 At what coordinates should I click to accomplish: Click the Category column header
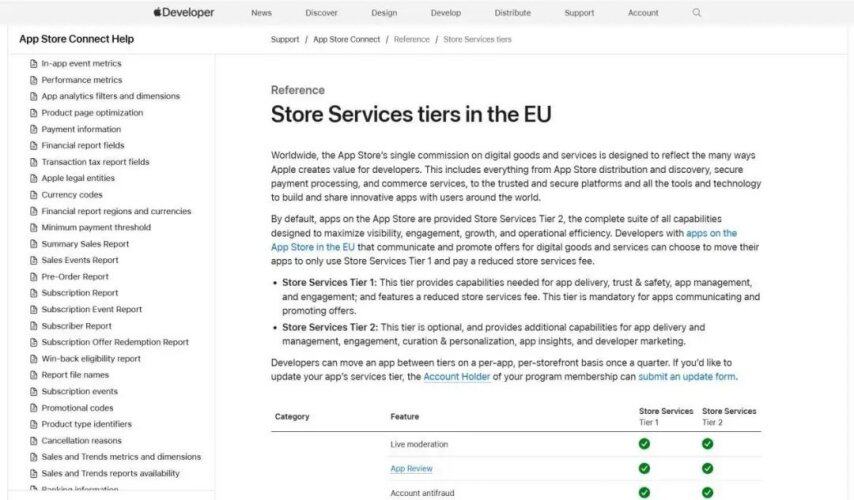coord(292,417)
